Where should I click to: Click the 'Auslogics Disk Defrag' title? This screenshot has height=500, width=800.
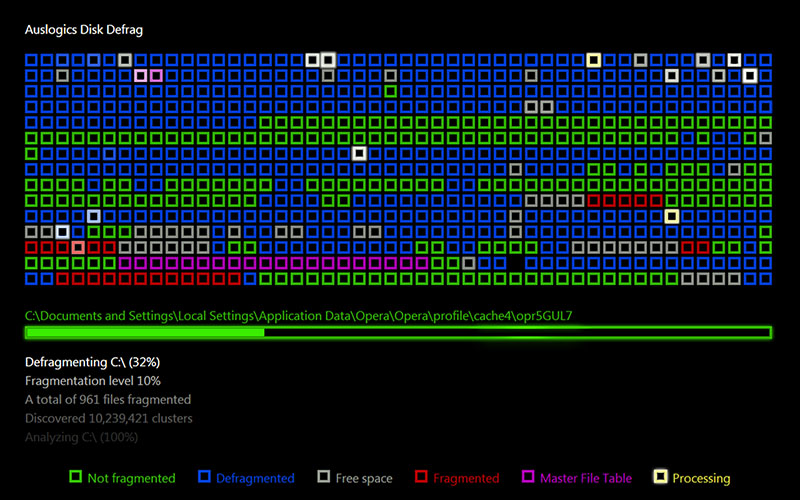click(x=84, y=30)
